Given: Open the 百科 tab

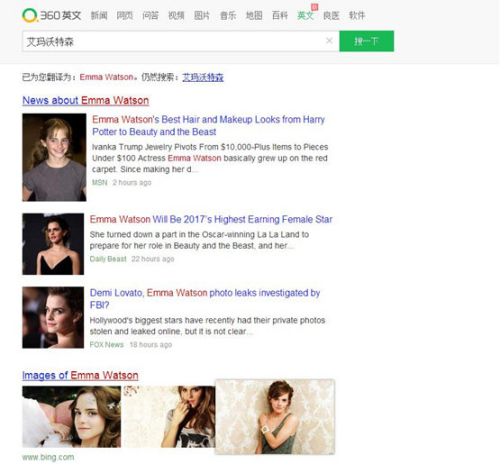Looking at the screenshot, I should (280, 15).
